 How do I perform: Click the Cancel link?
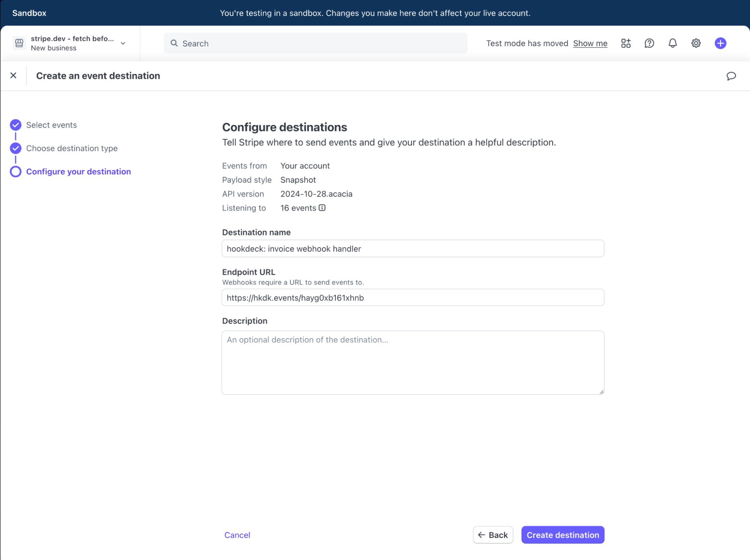coord(237,535)
